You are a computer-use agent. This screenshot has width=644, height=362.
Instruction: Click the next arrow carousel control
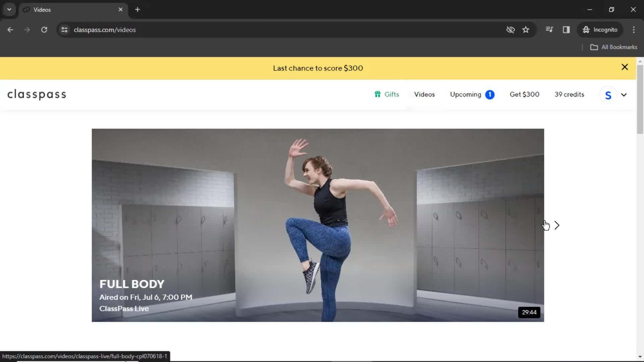pos(557,226)
